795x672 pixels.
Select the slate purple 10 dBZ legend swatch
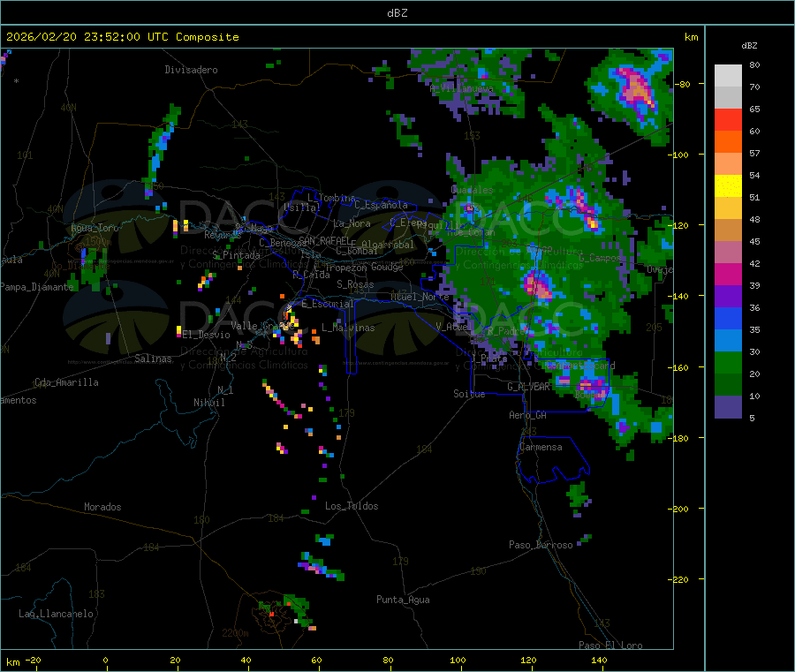tap(728, 407)
